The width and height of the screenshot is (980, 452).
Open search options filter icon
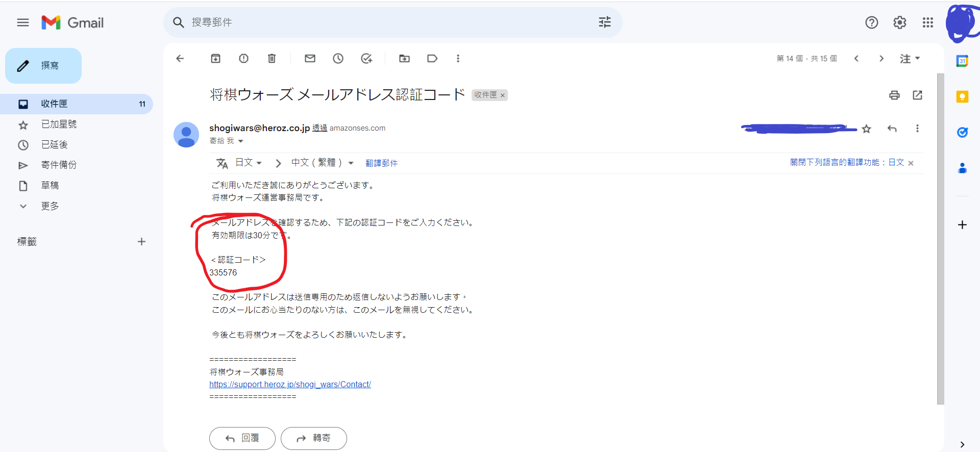[605, 22]
